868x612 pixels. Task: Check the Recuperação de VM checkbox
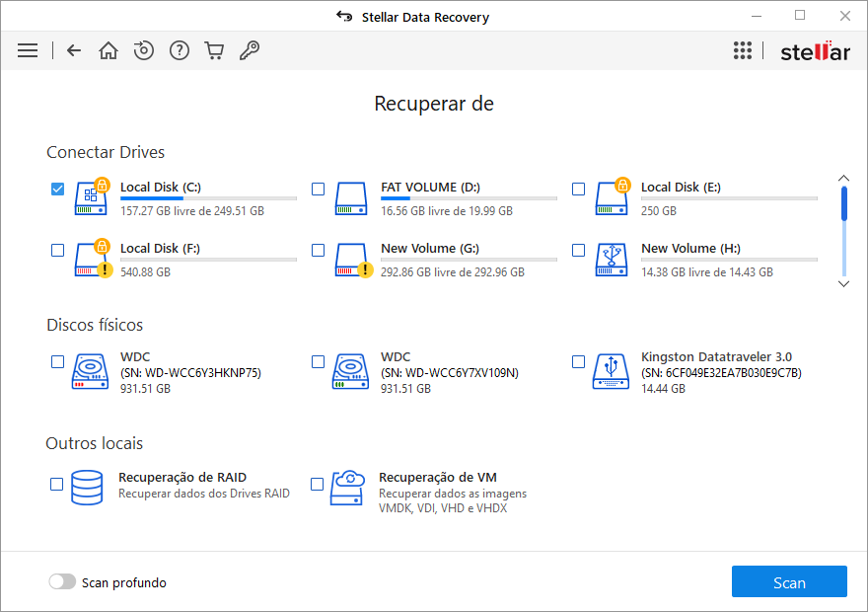318,485
